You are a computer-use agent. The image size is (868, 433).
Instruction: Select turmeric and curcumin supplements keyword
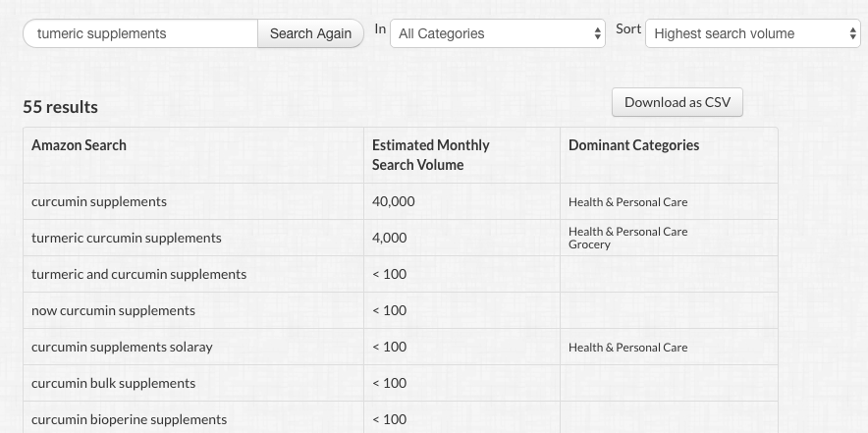pyautogui.click(x=139, y=274)
